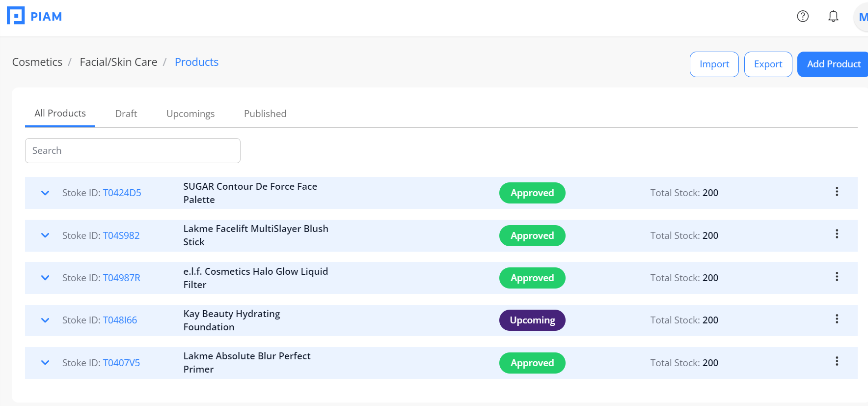Click Upcoming badge on Kay Beauty row
Screen dimensions: 868x406
click(532, 320)
